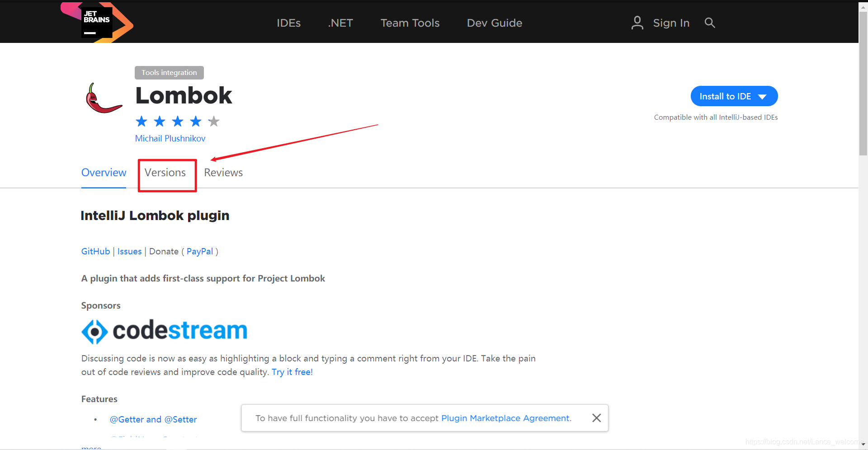Switch to the Versions tab

[165, 173]
